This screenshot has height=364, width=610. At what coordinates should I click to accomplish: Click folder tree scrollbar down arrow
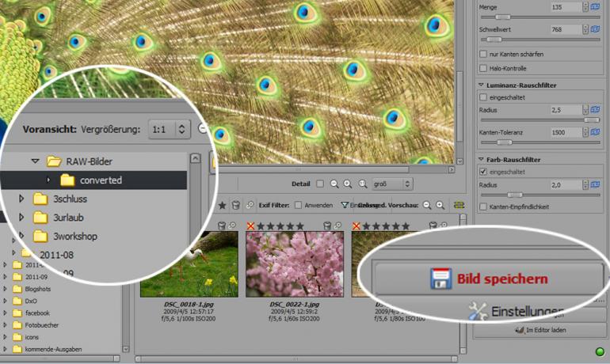point(126,349)
